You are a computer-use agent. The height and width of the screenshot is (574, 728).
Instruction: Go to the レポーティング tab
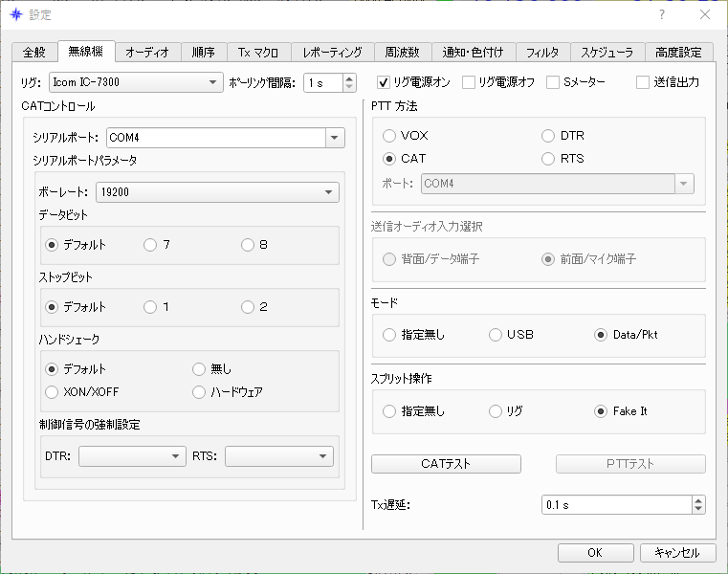[x=332, y=52]
